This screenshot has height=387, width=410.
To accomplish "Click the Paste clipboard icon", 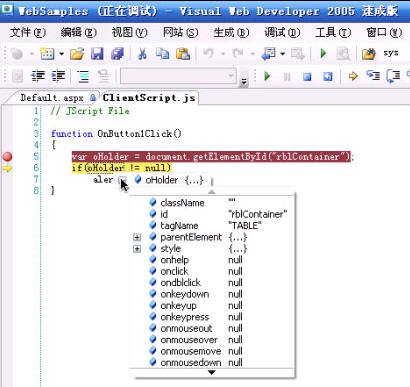I will tap(183, 54).
